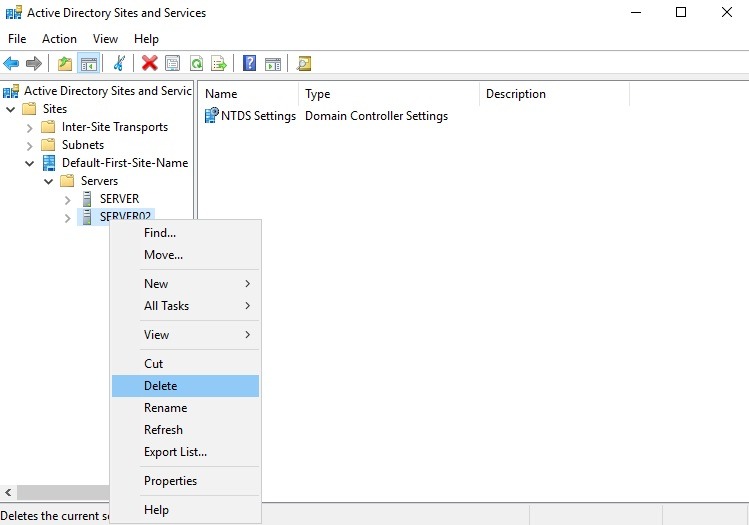Screen dimensions: 749x525
Task: Click the Subnets folder icon
Action: 48,145
